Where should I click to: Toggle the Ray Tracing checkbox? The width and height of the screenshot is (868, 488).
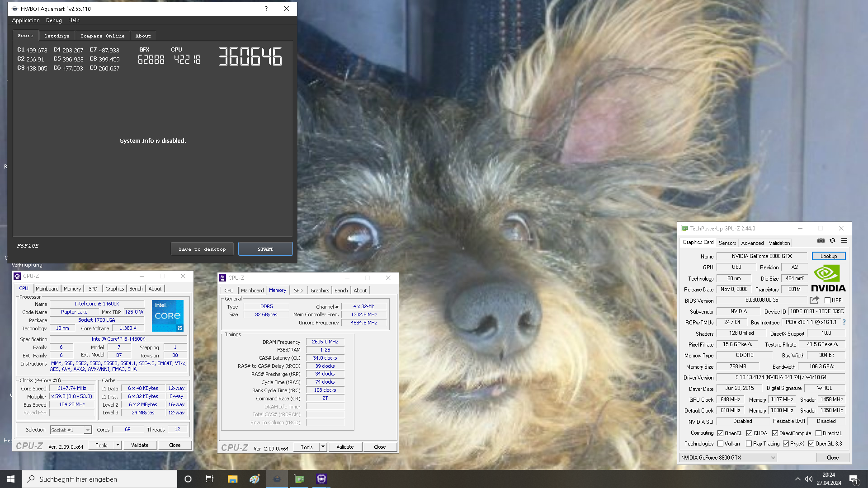[x=749, y=444]
